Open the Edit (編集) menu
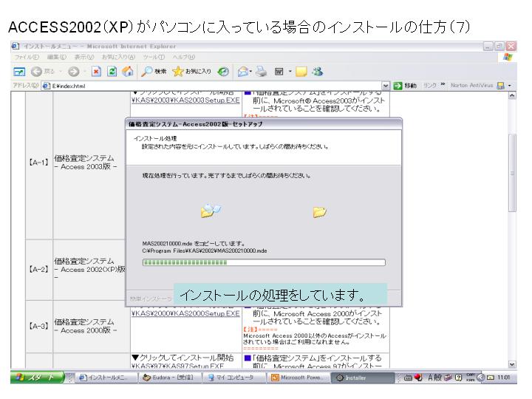Viewport: 532px width, 399px height. point(56,57)
